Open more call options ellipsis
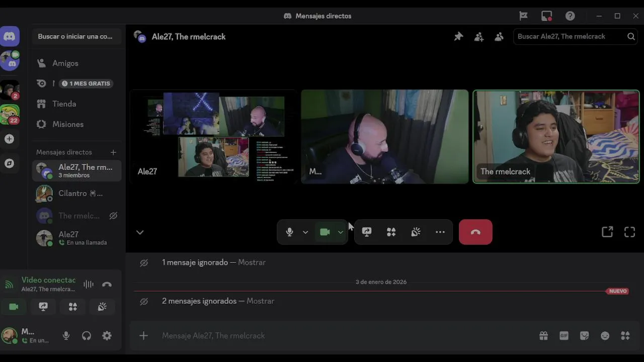 [x=440, y=232]
